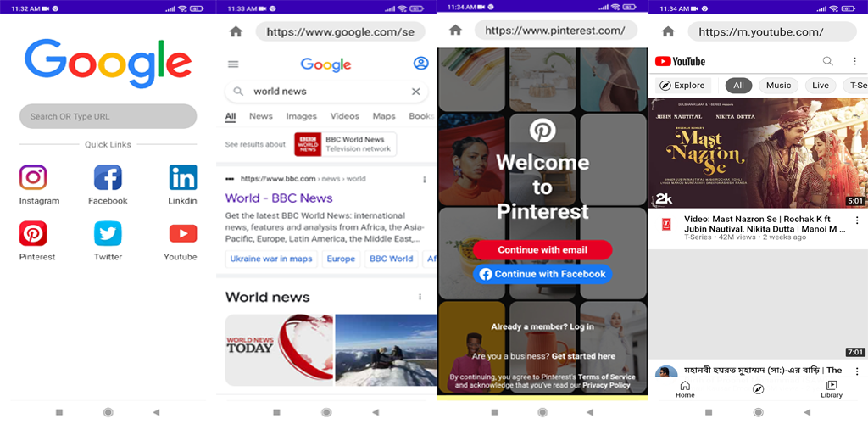The image size is (868, 424).
Task: Open the Google account profile icon
Action: [x=420, y=64]
